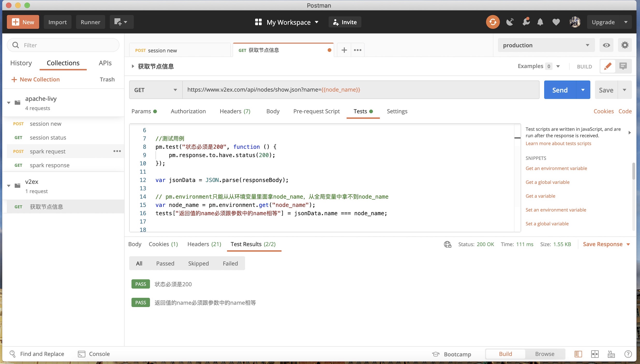Toggle the sidebar layout icon
The width and height of the screenshot is (640, 364).
coord(578,354)
